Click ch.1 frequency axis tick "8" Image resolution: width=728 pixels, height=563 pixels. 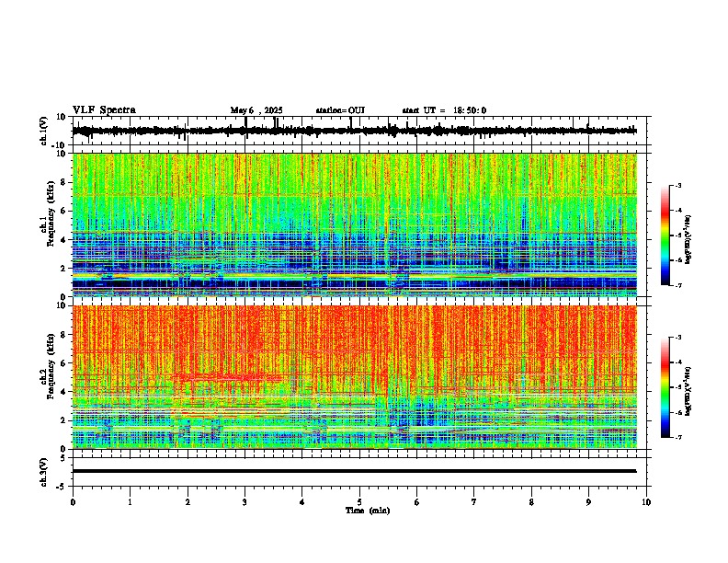[x=64, y=182]
